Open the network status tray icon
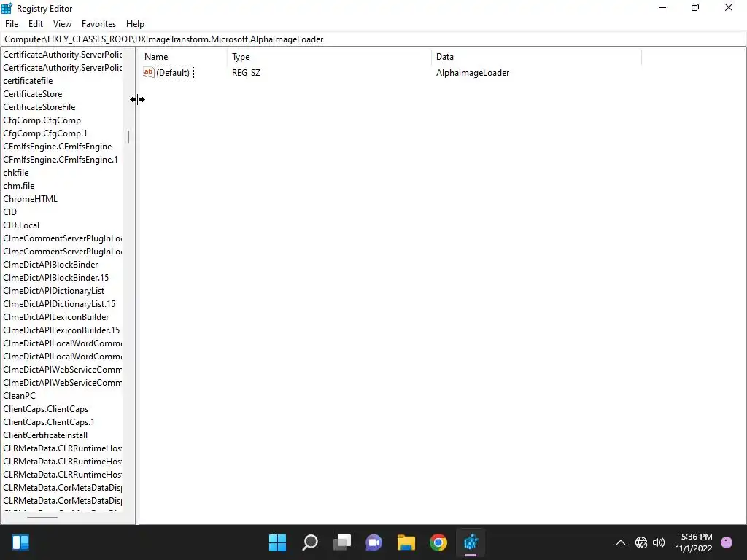The width and height of the screenshot is (747, 560). click(x=641, y=542)
